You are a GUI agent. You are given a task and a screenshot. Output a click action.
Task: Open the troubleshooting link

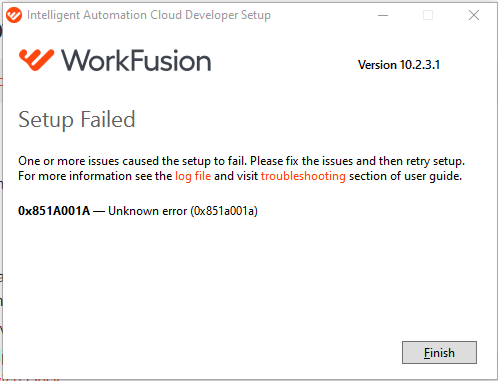303,176
